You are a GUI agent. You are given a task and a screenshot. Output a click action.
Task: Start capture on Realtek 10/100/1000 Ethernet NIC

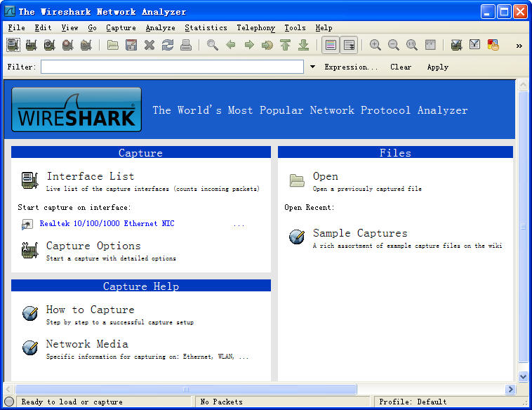(107, 224)
